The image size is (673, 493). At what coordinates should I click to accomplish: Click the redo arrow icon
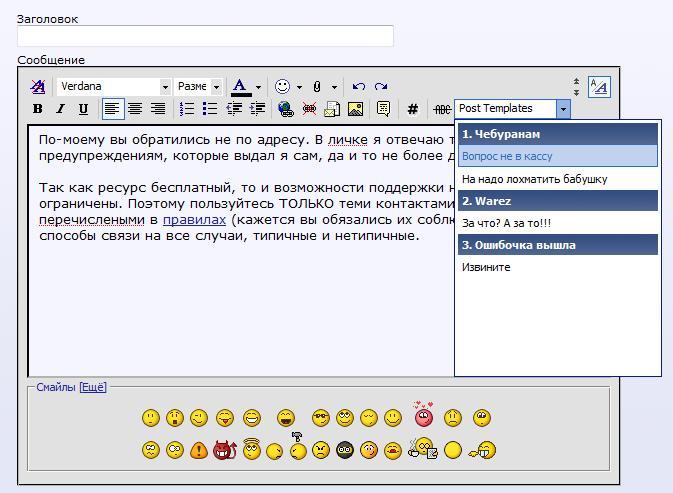pos(381,87)
